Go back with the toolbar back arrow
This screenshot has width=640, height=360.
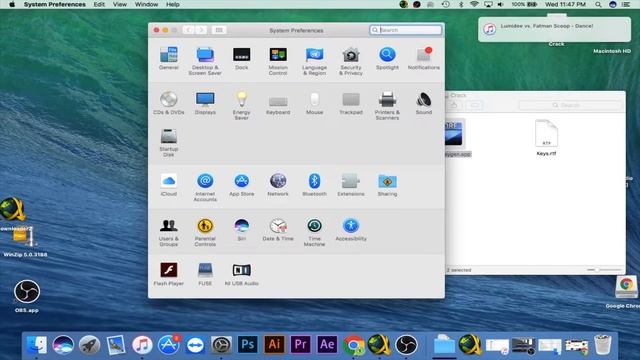pos(188,30)
